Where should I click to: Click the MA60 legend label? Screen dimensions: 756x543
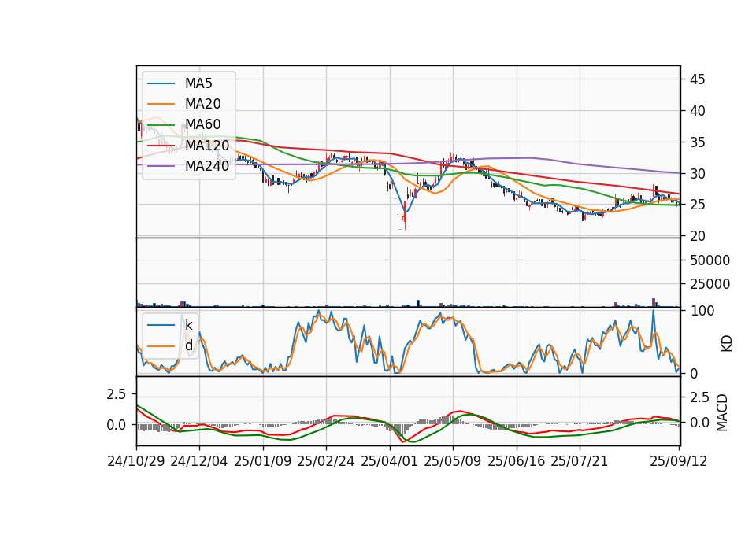pyautogui.click(x=202, y=125)
